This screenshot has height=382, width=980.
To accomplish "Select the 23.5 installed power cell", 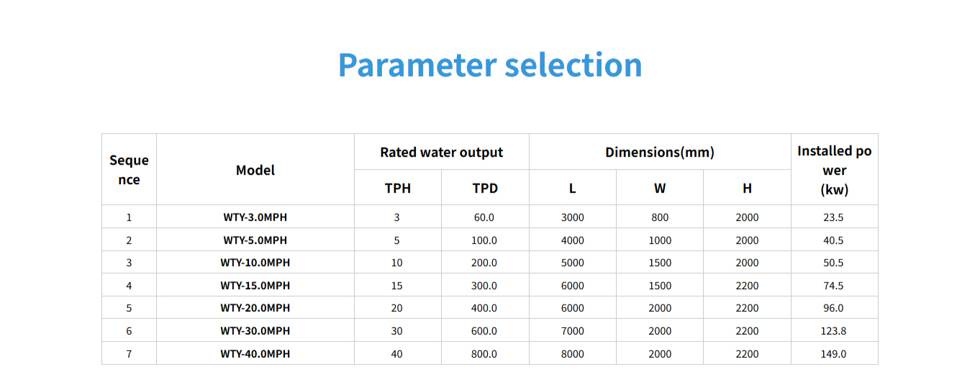I will click(x=834, y=217).
